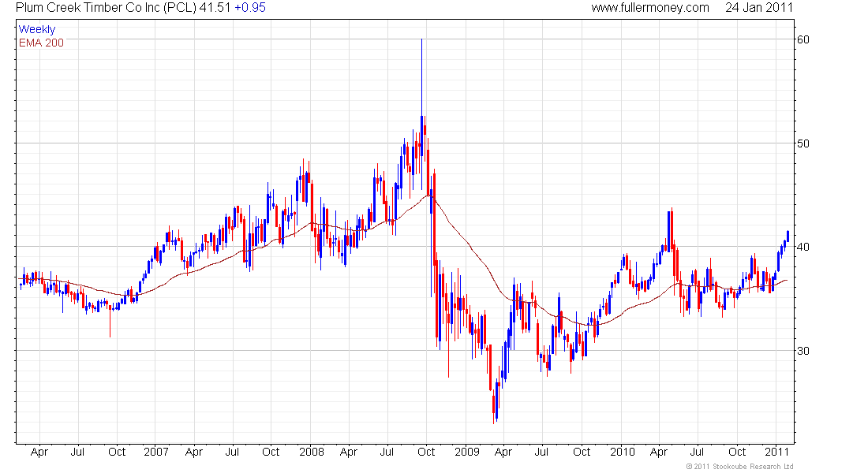The width and height of the screenshot is (868, 473).
Task: Click the 2009 year axis label
Action: pos(467,452)
